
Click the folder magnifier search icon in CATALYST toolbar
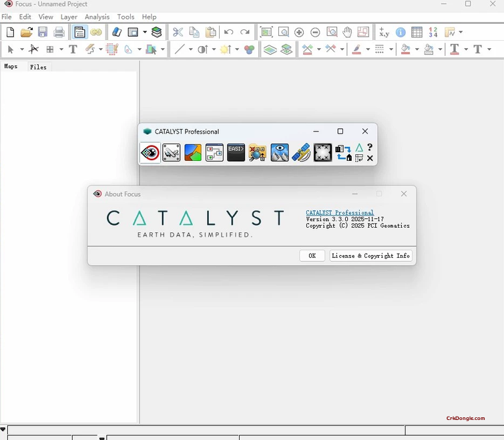point(258,153)
